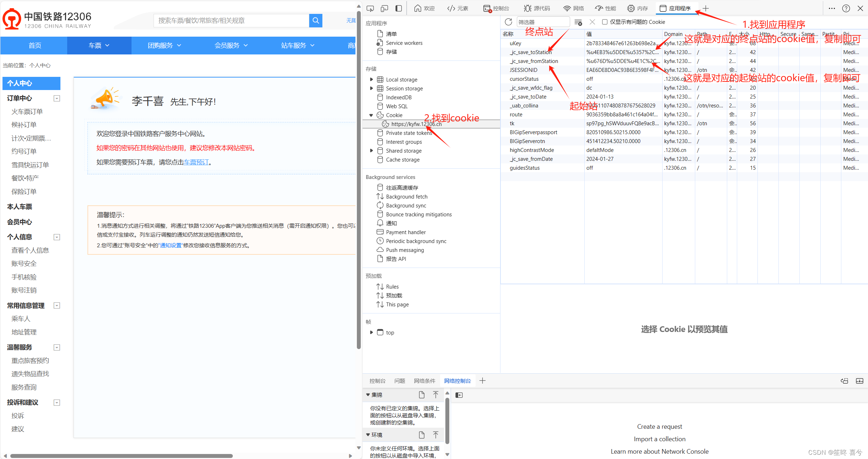Click the show console sidebar icon
868x459 pixels.
click(x=459, y=395)
